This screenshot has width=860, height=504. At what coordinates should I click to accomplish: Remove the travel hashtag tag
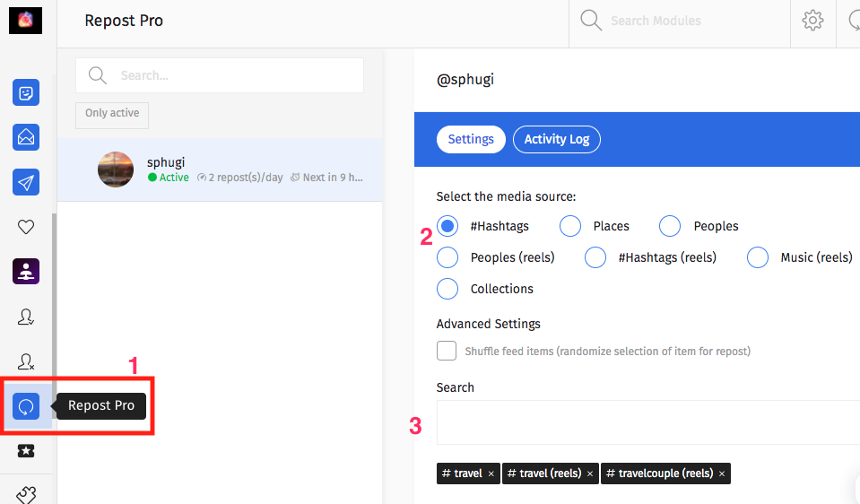pyautogui.click(x=491, y=474)
